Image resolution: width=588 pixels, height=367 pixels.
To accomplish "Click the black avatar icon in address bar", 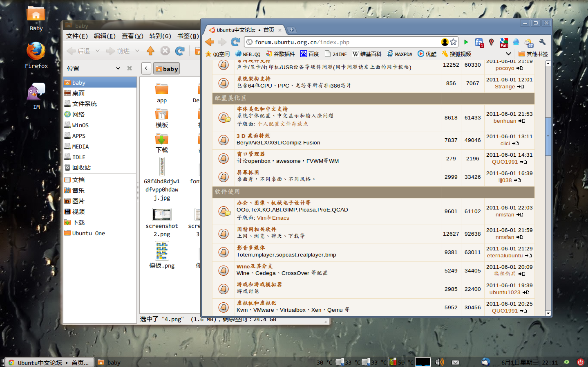I will [x=445, y=42].
